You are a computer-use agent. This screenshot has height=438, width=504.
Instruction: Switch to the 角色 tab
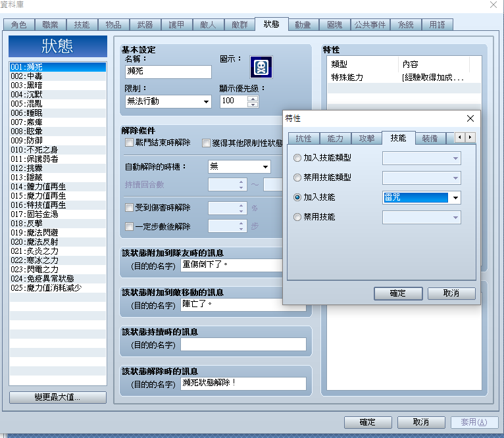(x=19, y=25)
